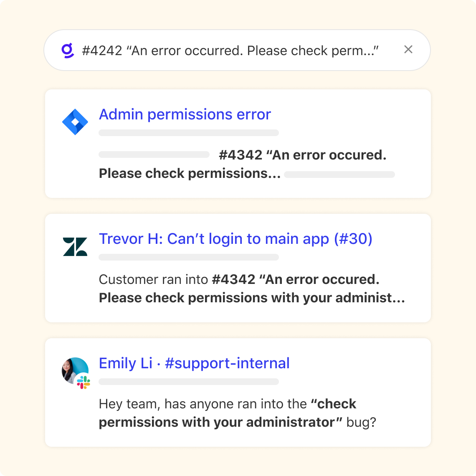Click the Jira icon on the first result
This screenshot has height=476, width=476.
tap(75, 122)
